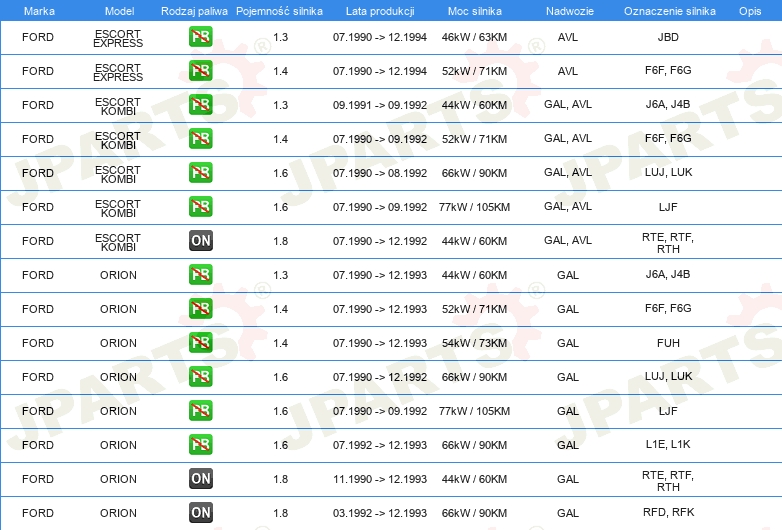The width and height of the screenshot is (782, 530).
Task: Click petrol icon in Orion LJF engine row
Action: point(200,410)
